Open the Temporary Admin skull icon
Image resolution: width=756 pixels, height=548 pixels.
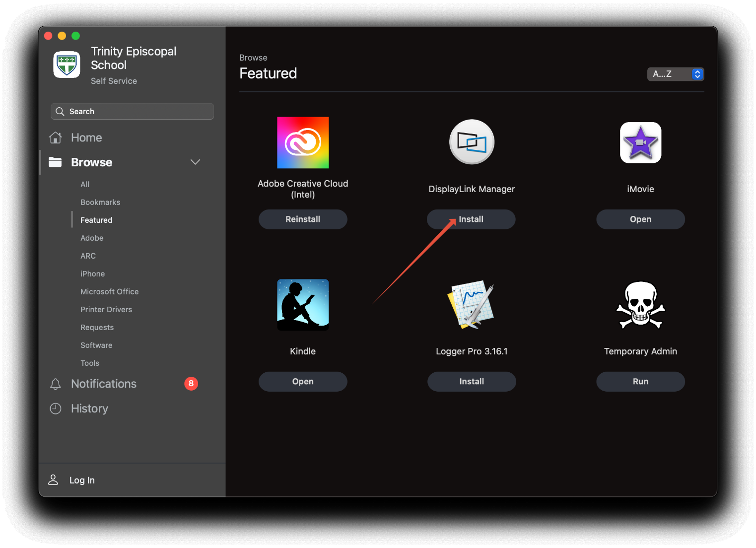pos(640,305)
